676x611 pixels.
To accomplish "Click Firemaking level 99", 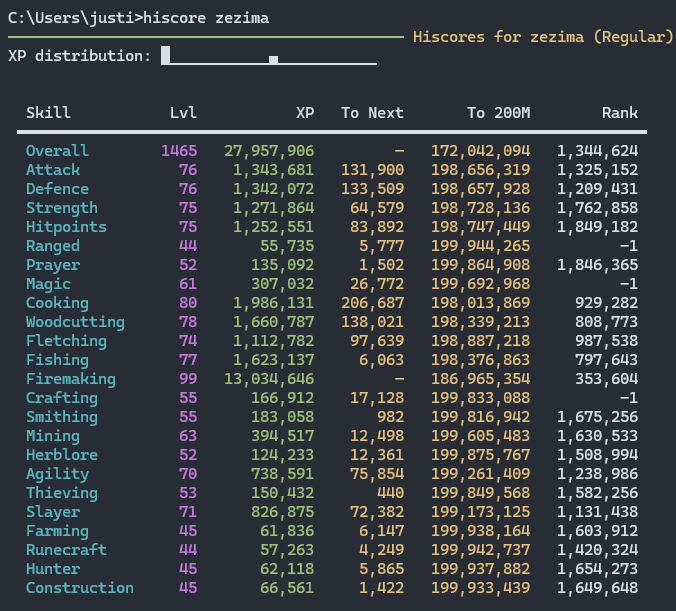I will point(188,379).
